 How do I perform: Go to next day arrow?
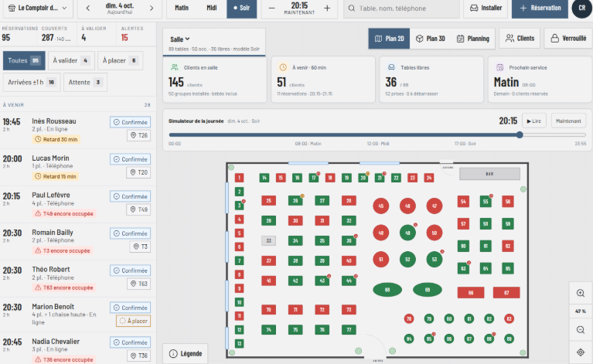152,8
